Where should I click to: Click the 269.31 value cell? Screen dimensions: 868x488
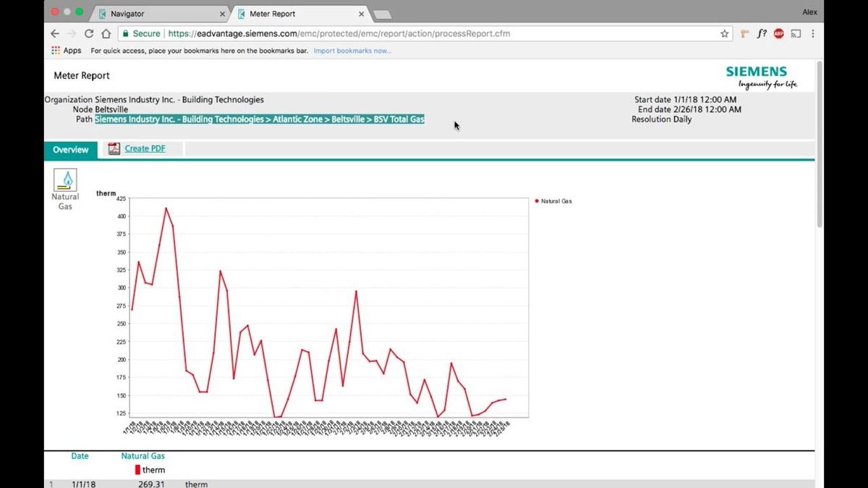point(151,484)
